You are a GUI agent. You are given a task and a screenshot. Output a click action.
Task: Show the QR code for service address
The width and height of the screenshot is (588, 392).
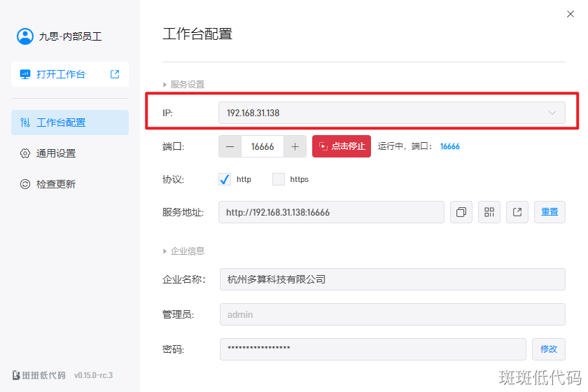tap(489, 212)
